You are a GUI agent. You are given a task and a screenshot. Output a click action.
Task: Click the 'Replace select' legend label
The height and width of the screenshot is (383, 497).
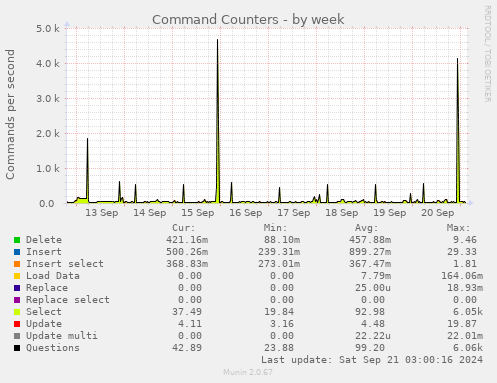pos(68,300)
